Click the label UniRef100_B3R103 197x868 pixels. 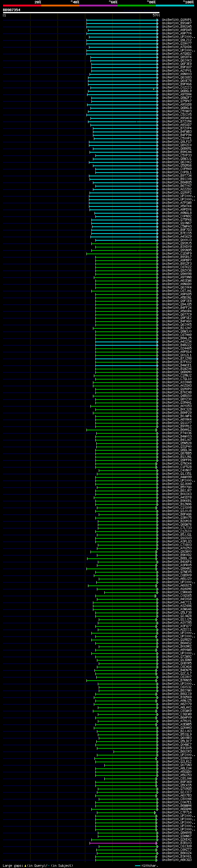[176, 843]
